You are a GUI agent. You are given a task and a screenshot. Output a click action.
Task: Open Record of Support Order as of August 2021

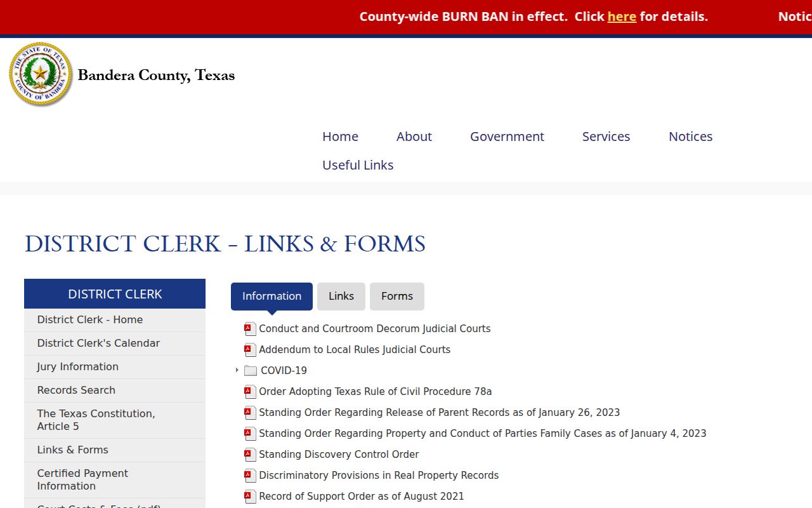point(362,497)
